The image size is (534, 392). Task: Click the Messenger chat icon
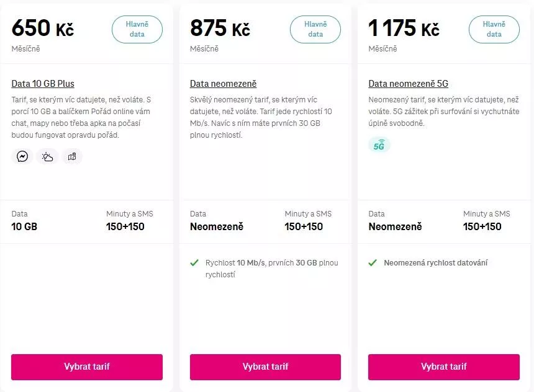[22, 156]
